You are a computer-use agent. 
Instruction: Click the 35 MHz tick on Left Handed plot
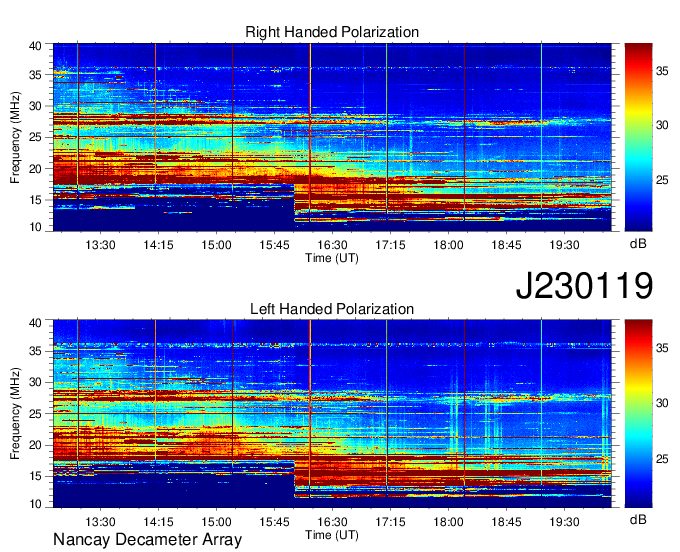pyautogui.click(x=35, y=351)
